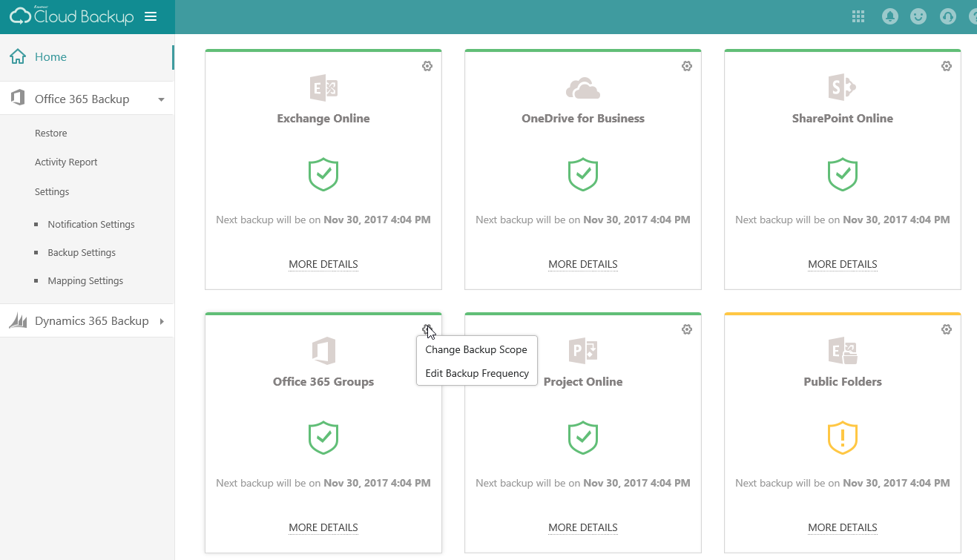This screenshot has height=560, width=977.
Task: Open support via the headset icon
Action: [x=947, y=16]
